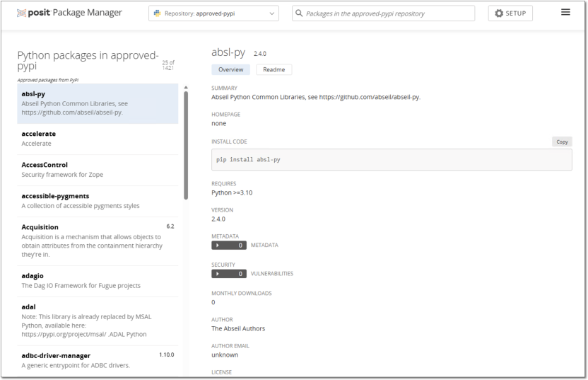Click the gear icon on the Setup button
Screen dimensions: 588x380
[x=499, y=13]
